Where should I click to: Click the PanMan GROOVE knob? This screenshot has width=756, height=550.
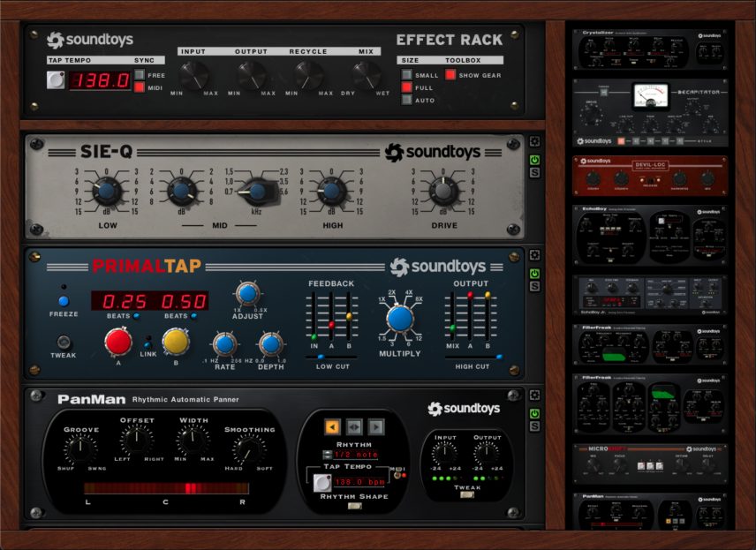[80, 448]
